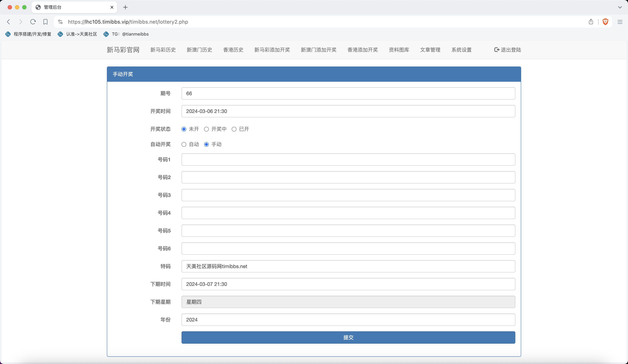The image size is (628, 364).
Task: Open site settings icon in address bar
Action: (60, 22)
